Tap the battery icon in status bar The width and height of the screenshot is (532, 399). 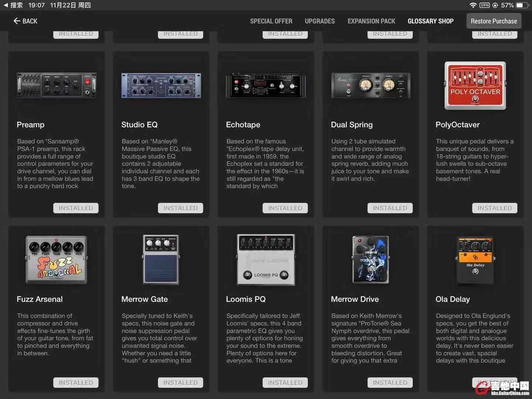522,5
